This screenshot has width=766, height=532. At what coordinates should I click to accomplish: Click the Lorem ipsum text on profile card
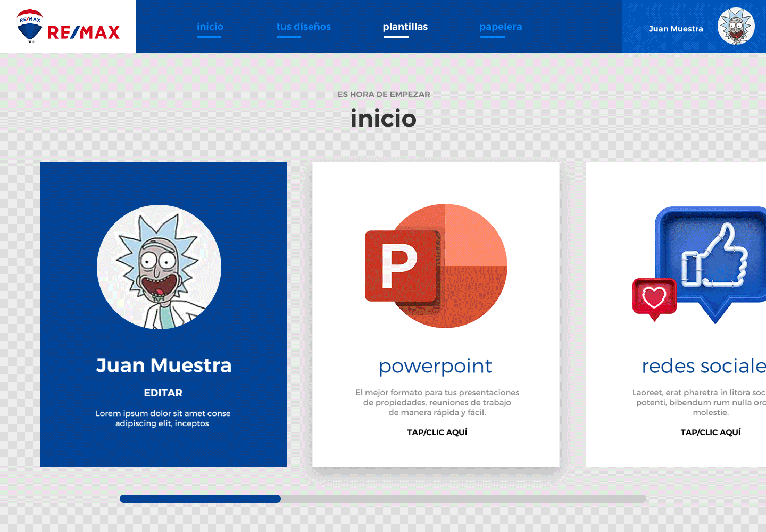pyautogui.click(x=163, y=418)
